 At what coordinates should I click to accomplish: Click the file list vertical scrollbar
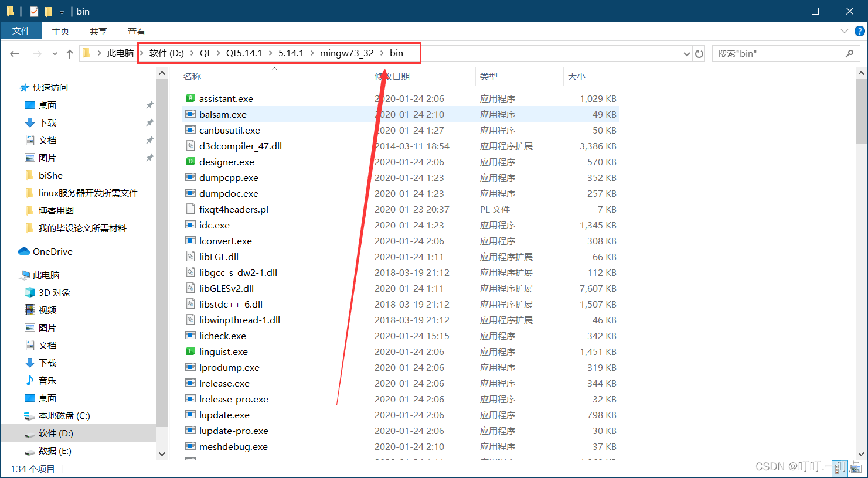(861, 111)
